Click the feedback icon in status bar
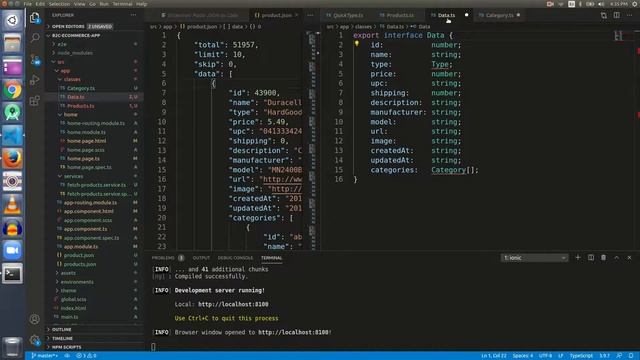 point(619,356)
